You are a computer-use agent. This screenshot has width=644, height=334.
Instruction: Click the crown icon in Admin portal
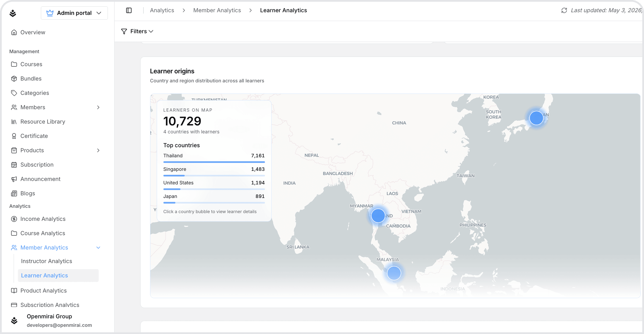(50, 13)
